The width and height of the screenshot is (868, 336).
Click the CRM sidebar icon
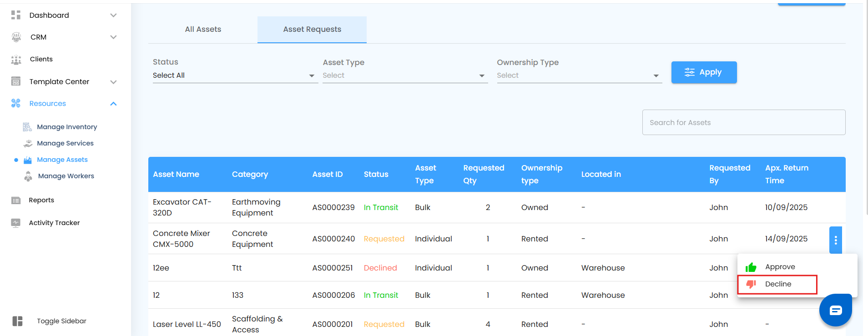point(16,37)
